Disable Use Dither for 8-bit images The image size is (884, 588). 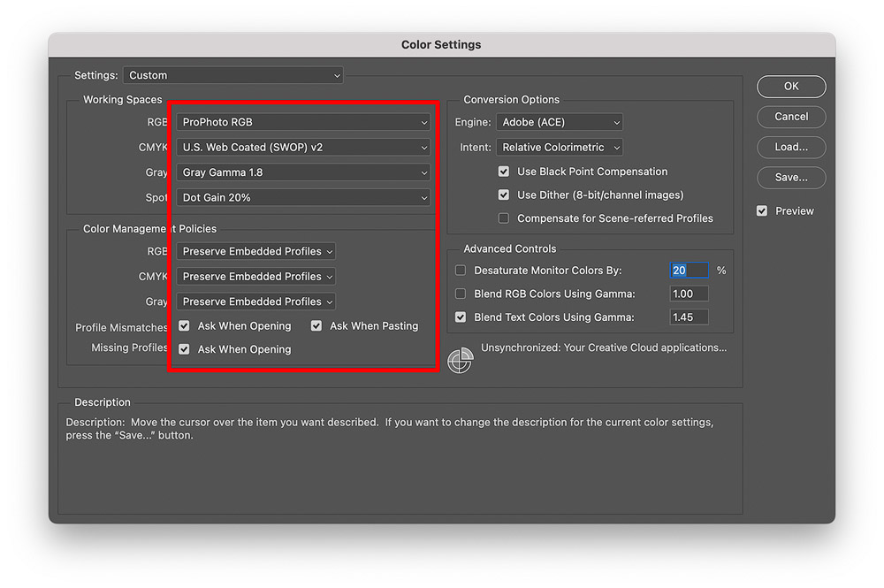[x=504, y=195]
